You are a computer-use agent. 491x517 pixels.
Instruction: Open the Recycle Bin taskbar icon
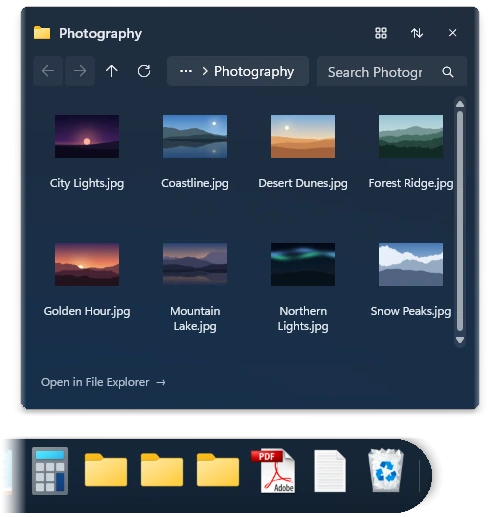(x=386, y=470)
